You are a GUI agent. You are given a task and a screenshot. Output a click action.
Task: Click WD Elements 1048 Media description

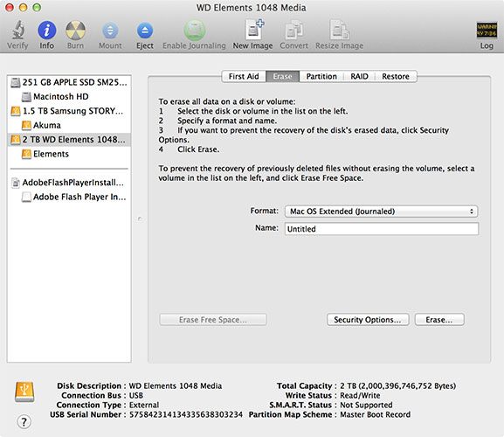click(x=176, y=386)
